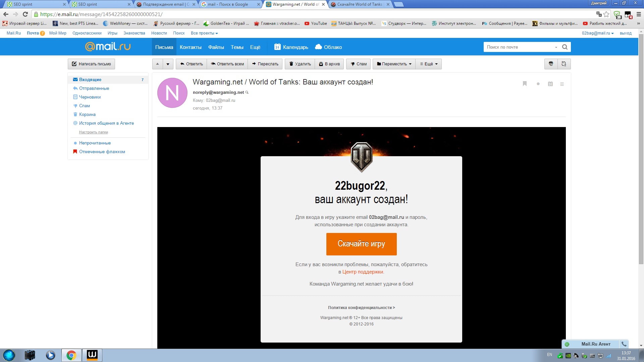Click Ответить всем button
Viewport: 644px width, 362px height.
pos(227,64)
